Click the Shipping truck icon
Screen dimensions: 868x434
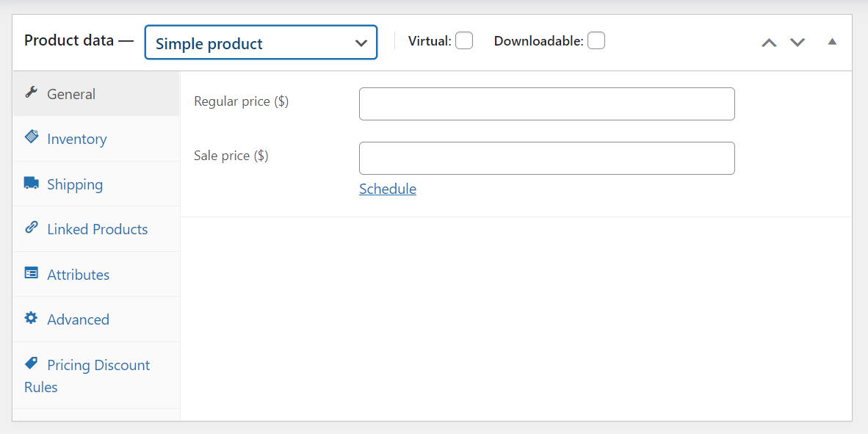coord(31,183)
